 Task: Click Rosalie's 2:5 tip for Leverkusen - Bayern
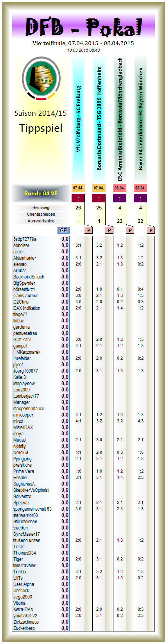(140, 477)
